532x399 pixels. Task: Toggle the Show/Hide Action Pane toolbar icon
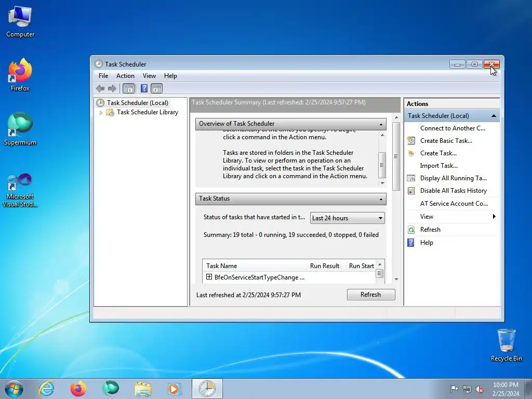point(156,89)
